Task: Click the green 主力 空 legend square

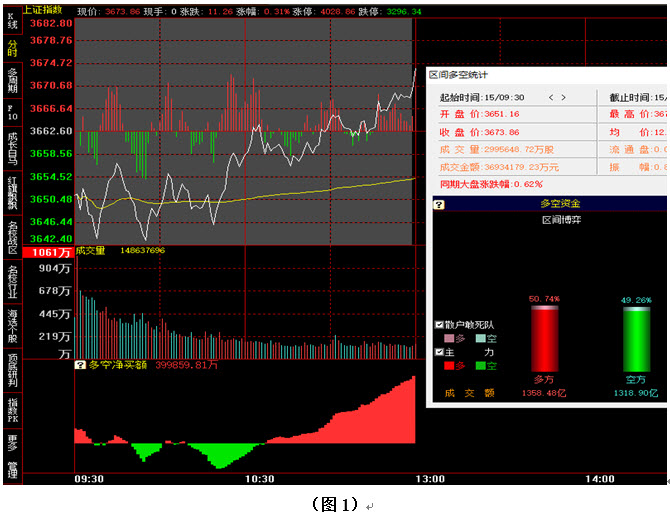Action: pyautogui.click(x=481, y=365)
